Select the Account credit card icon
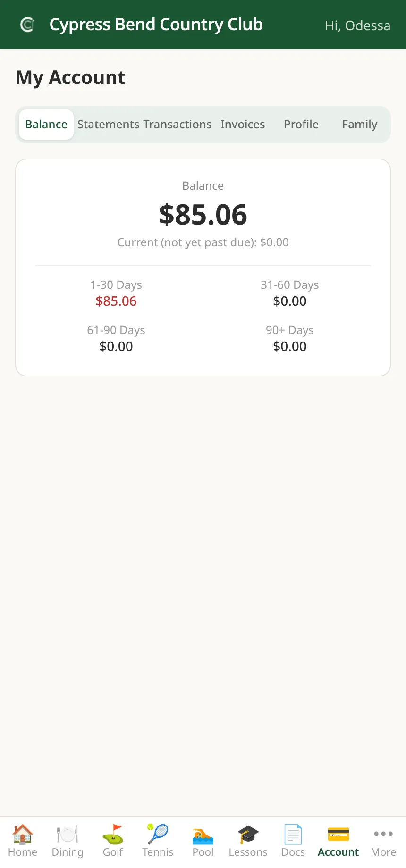406x868 pixels. click(x=338, y=835)
